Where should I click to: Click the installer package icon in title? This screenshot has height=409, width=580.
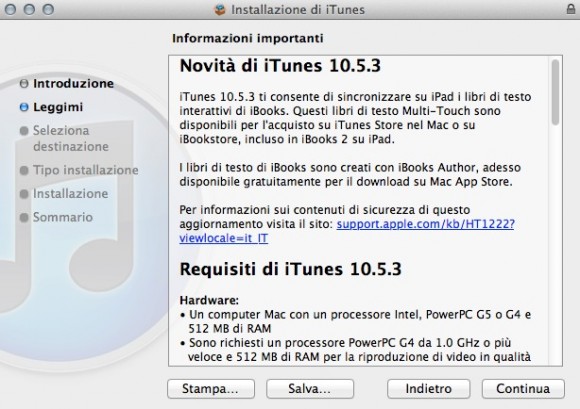pos(220,10)
